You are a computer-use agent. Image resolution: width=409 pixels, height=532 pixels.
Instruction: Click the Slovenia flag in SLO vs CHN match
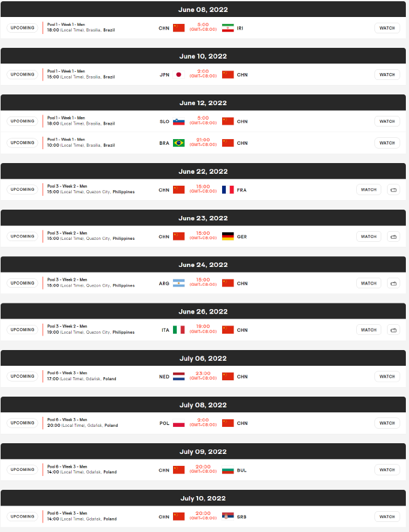point(179,122)
